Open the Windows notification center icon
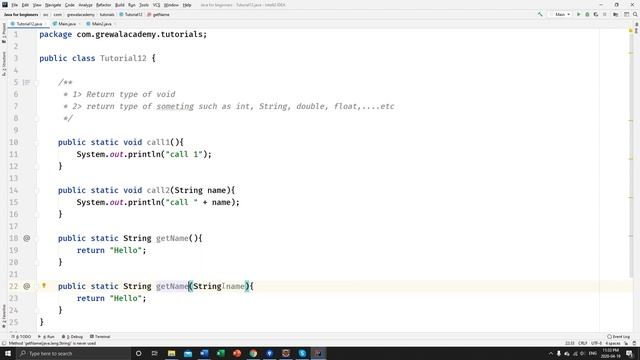 click(x=629, y=353)
